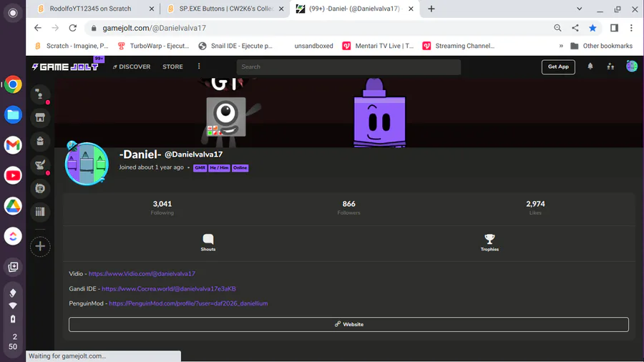Click the GMR badge
This screenshot has width=644, height=362.
[x=200, y=168]
